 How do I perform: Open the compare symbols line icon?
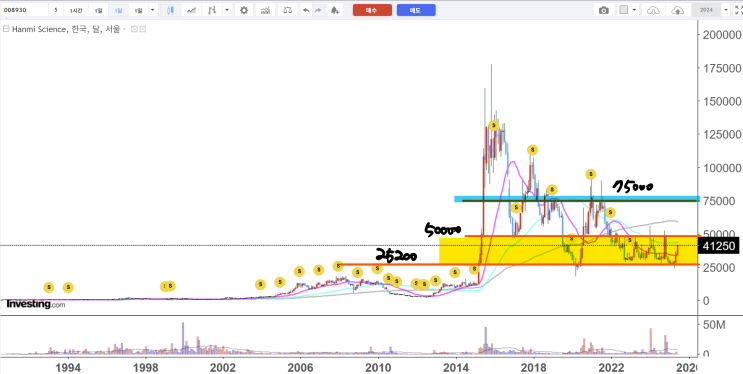tap(191, 10)
